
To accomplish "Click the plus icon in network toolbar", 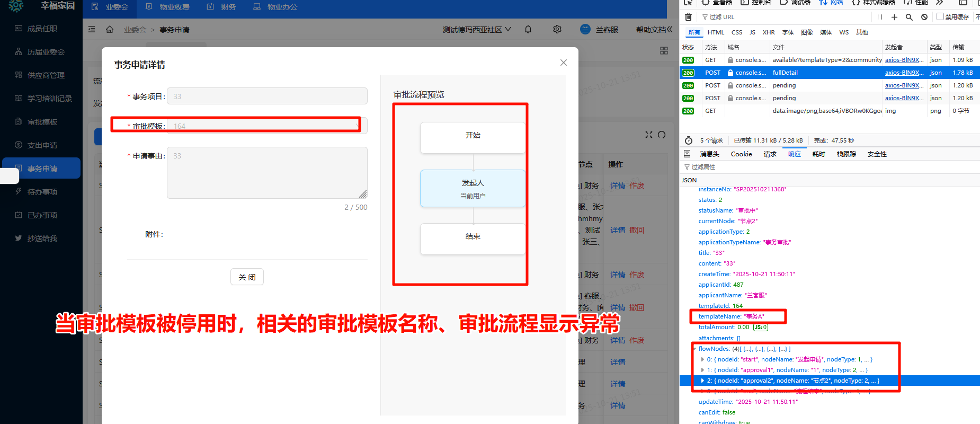I will (894, 17).
